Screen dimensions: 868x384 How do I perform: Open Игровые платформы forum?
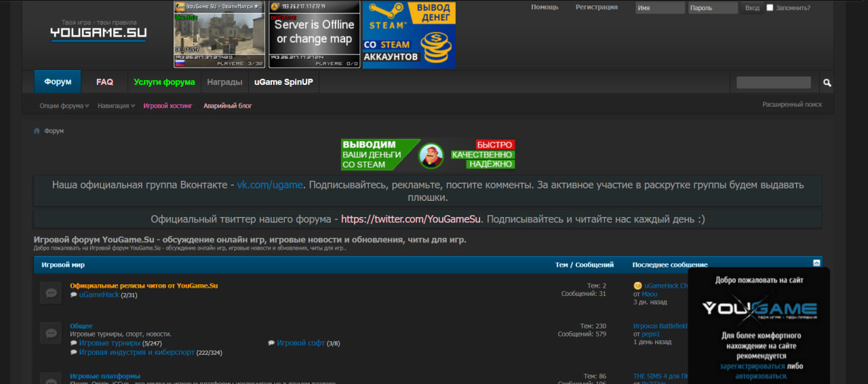click(105, 376)
